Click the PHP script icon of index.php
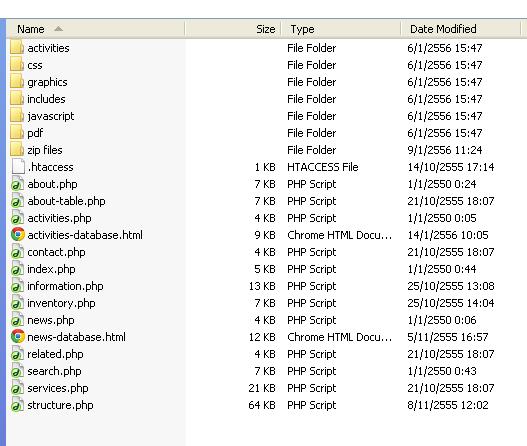The height and width of the screenshot is (446, 527). coord(17,269)
